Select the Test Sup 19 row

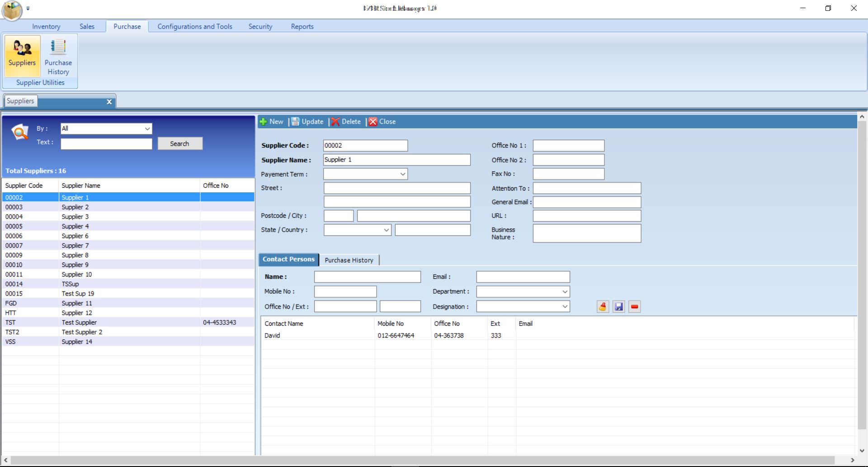point(128,294)
